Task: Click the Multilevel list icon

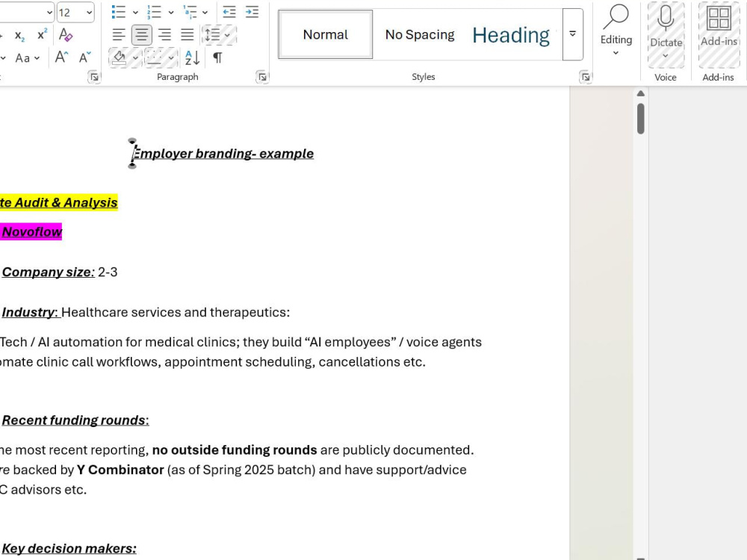Action: tap(190, 12)
